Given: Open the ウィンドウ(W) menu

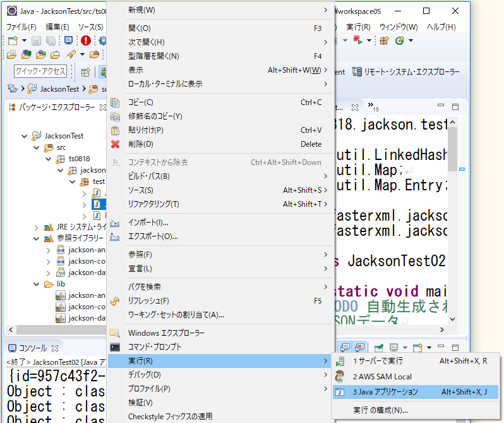Looking at the screenshot, I should point(399,27).
